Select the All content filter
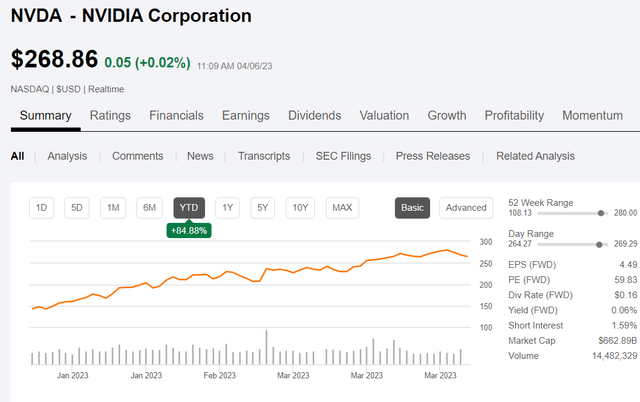The height and width of the screenshot is (402, 640). pos(17,156)
